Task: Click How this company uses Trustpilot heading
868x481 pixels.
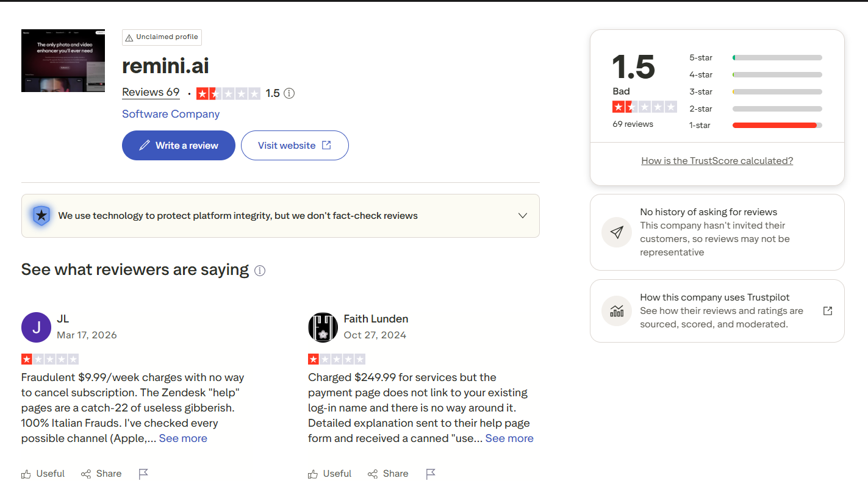Action: point(715,298)
